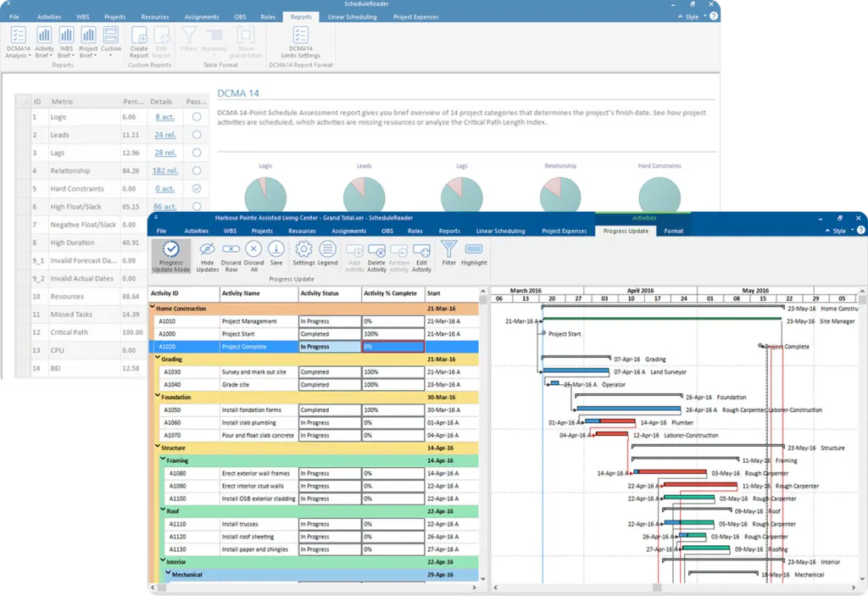Switch to Format tab

click(674, 231)
